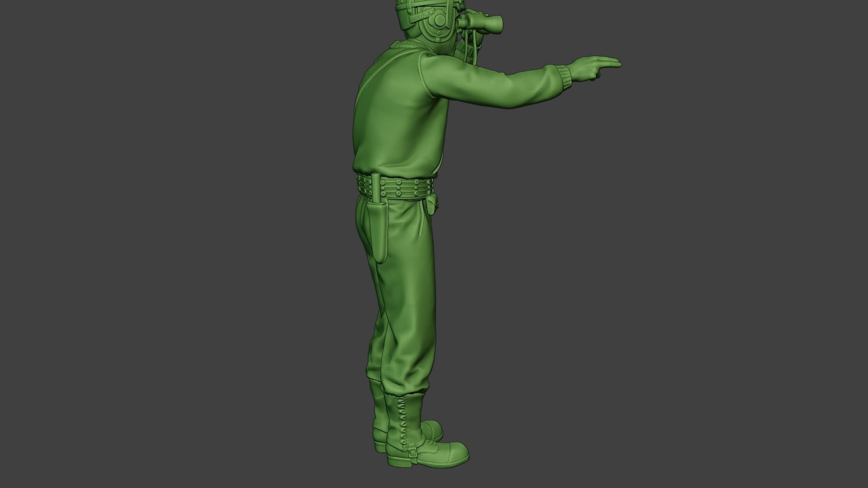Viewport: 868px width, 488px height.
Task: Select the small pouch on belt front
Action: click(x=431, y=204)
